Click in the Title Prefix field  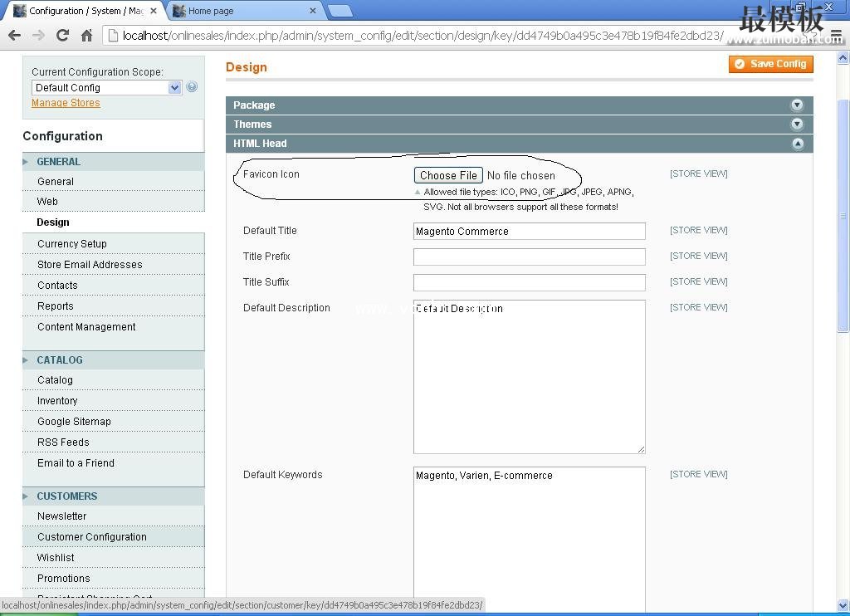coord(529,257)
